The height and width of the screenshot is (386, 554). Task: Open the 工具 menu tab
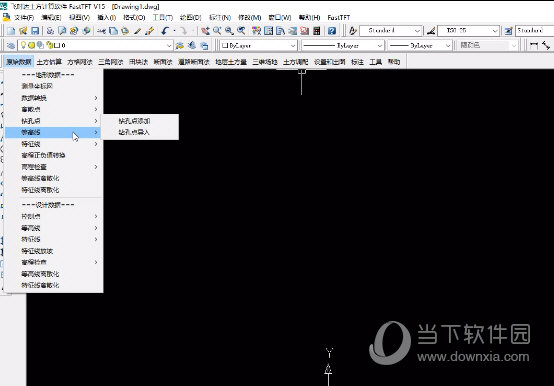[x=376, y=62]
